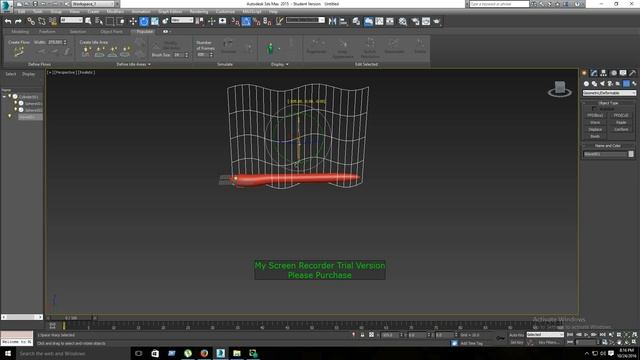This screenshot has width=640, height=360.
Task: Activate the Select and Link tool
Action: (x=31, y=21)
